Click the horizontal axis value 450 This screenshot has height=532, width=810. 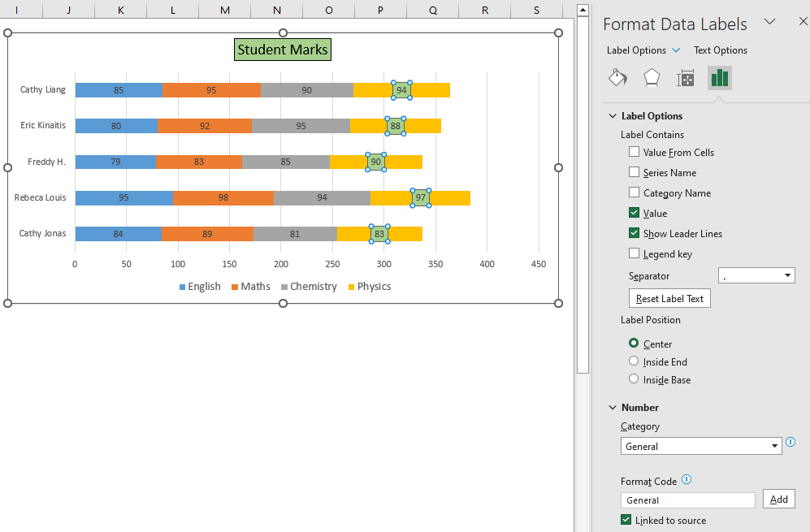[539, 264]
